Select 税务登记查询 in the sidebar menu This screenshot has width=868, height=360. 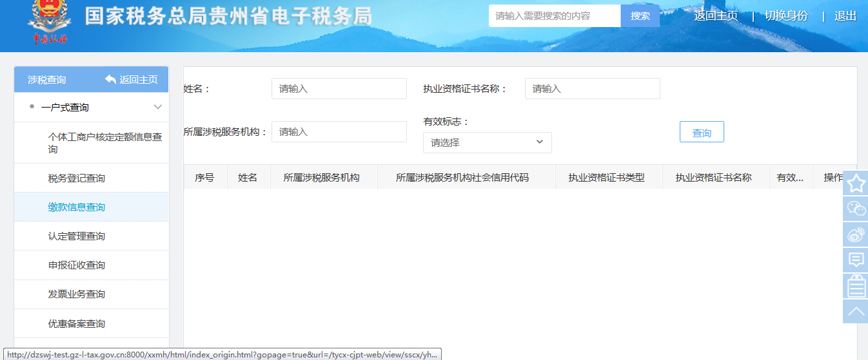tap(77, 178)
